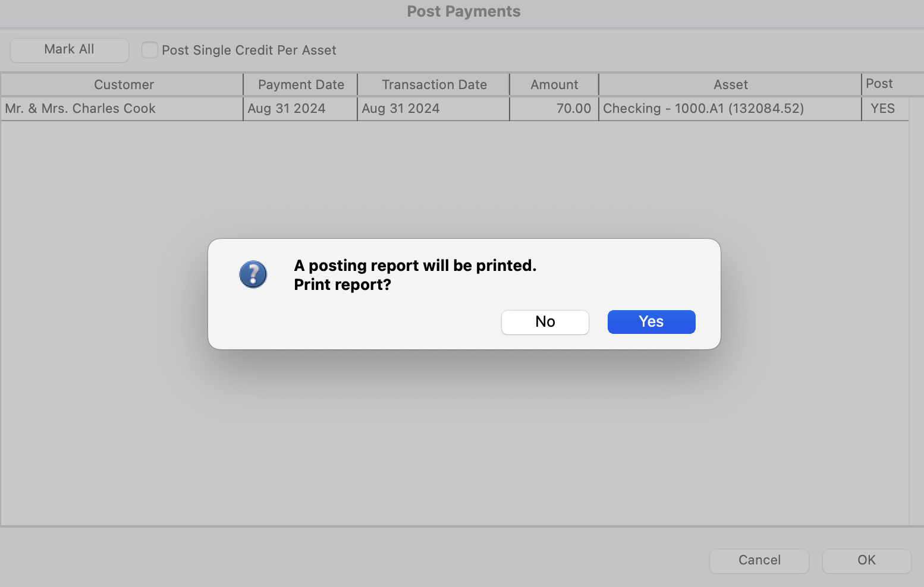Click the question mark dialog icon
Image resolution: width=924 pixels, height=587 pixels.
253,274
